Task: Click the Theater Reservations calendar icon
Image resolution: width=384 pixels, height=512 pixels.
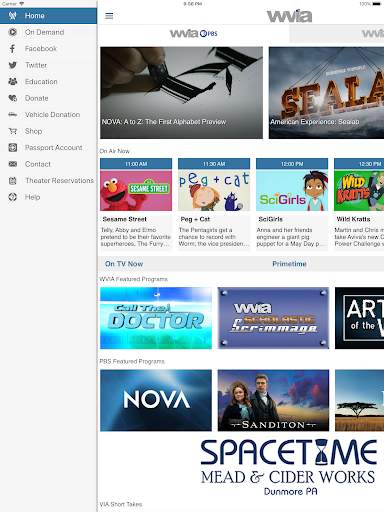Action: 13,181
